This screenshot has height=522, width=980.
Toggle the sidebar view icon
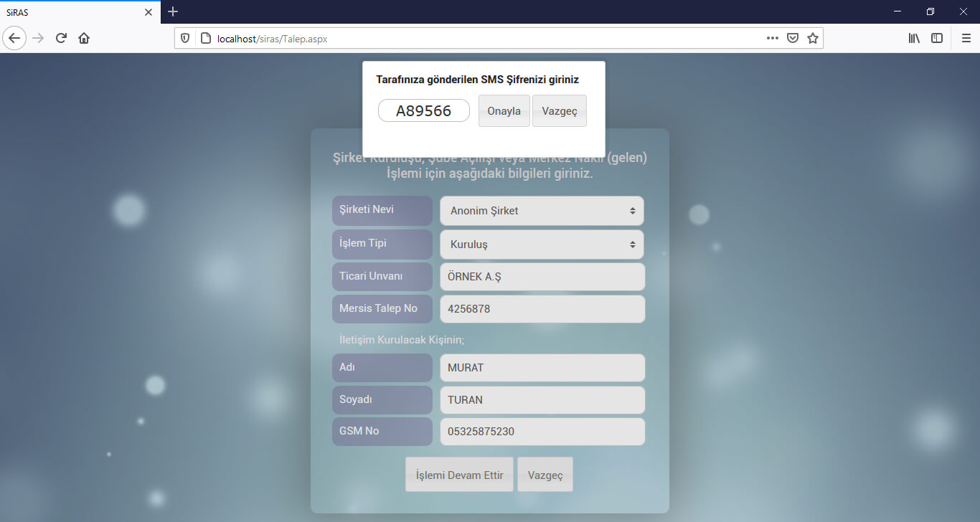click(x=936, y=38)
